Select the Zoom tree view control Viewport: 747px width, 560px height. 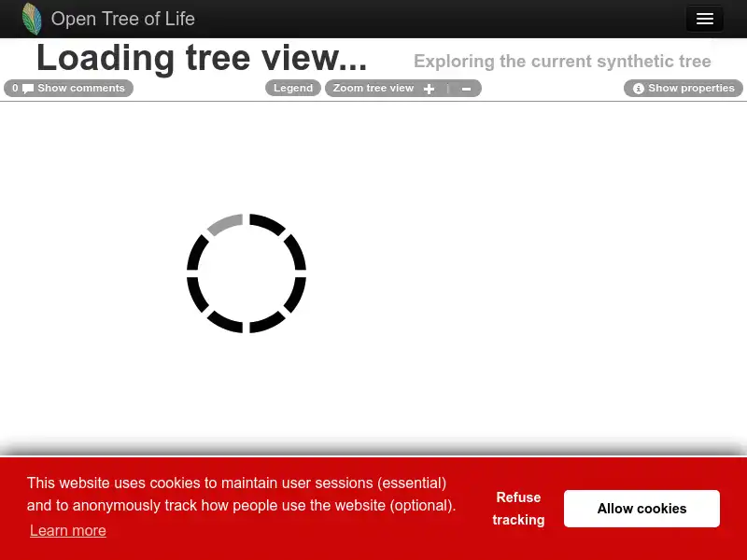point(373,88)
